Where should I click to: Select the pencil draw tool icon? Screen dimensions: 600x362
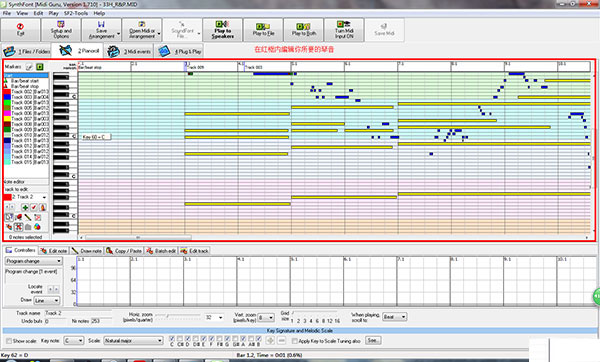tap(28, 217)
